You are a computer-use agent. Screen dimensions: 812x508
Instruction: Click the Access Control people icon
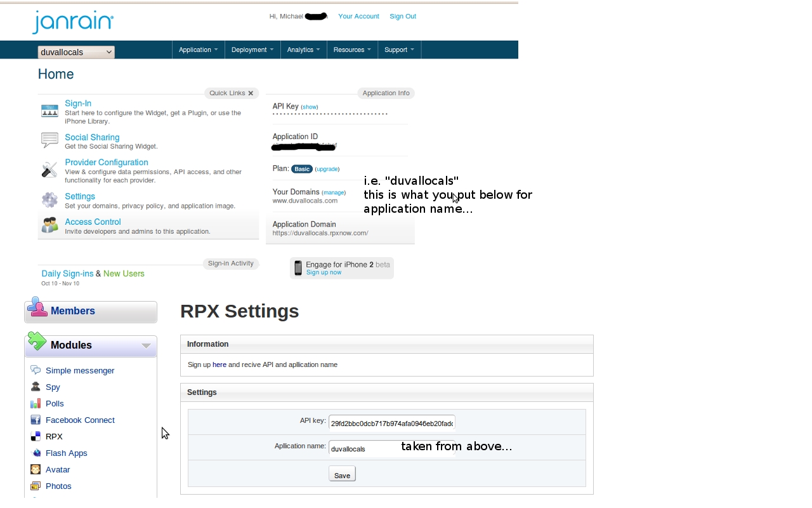point(49,225)
